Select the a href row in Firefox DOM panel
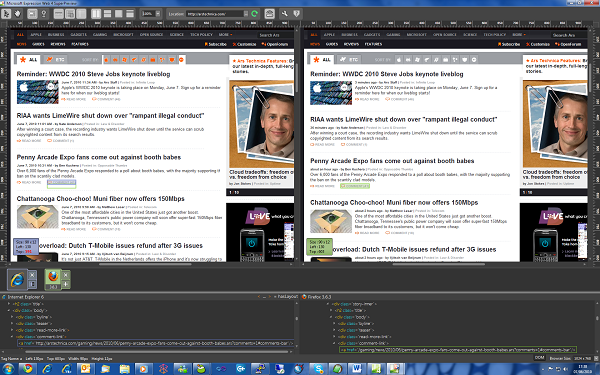Image resolution: width=600 pixels, height=375 pixels. pos(458,350)
